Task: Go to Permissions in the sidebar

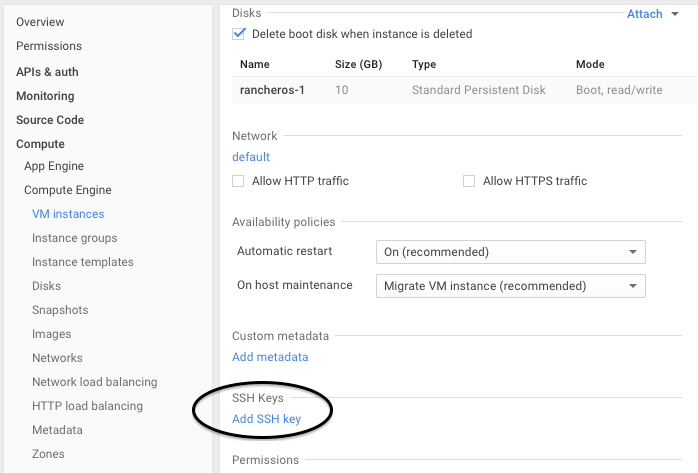Action: coord(49,46)
